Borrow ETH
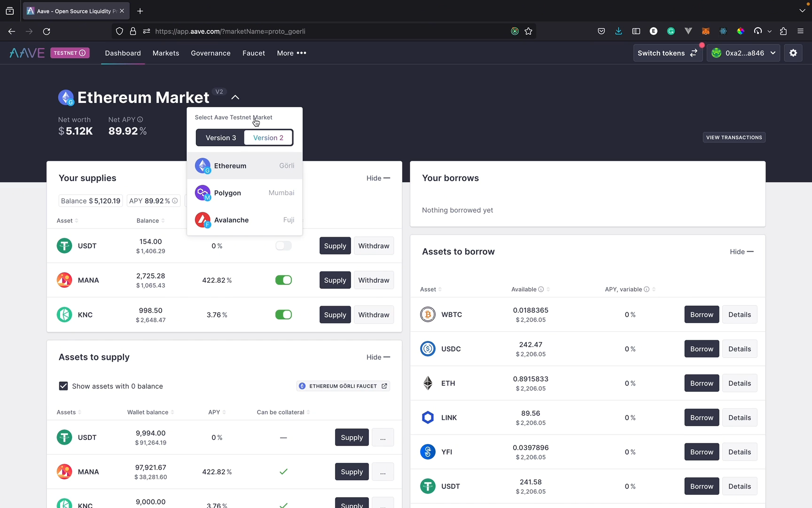The image size is (812, 508). [x=702, y=383]
